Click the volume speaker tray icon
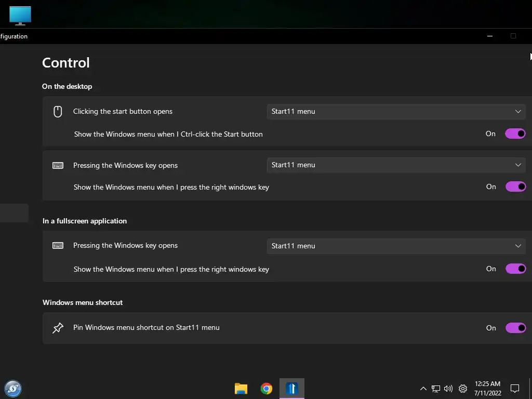 (448, 389)
